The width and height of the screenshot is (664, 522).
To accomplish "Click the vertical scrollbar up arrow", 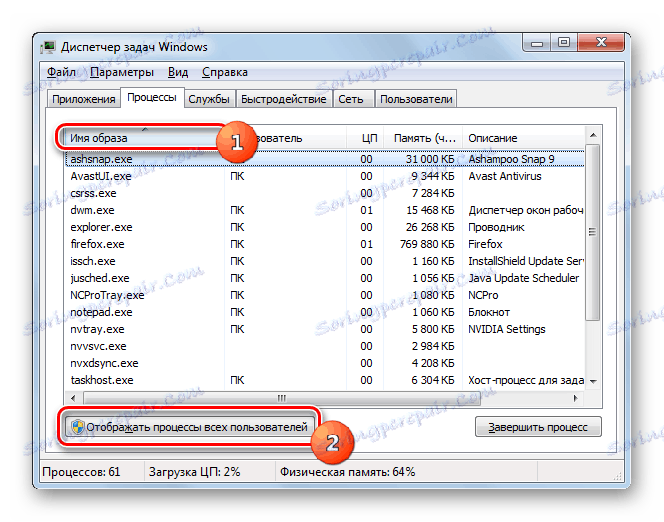I will coord(593,135).
